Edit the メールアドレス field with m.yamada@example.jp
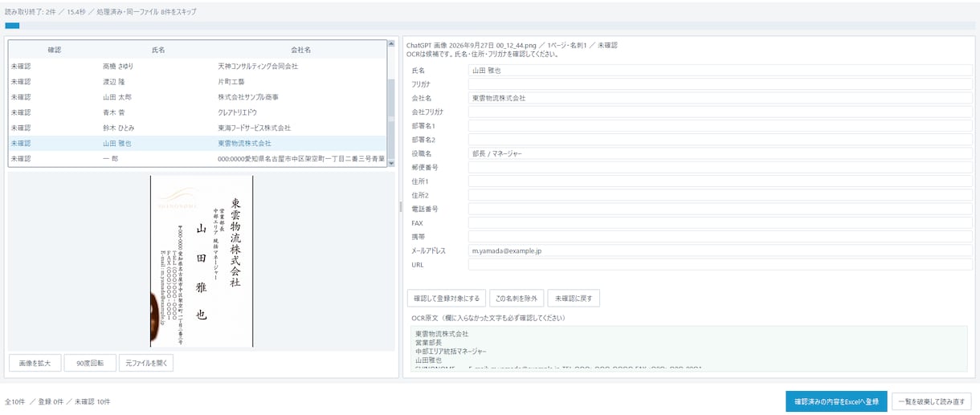 (720, 250)
